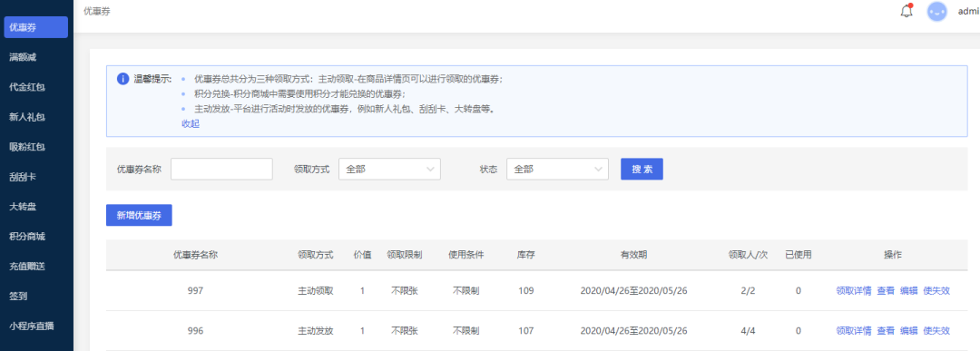
Task: Click the admin username in header
Action: point(968,11)
